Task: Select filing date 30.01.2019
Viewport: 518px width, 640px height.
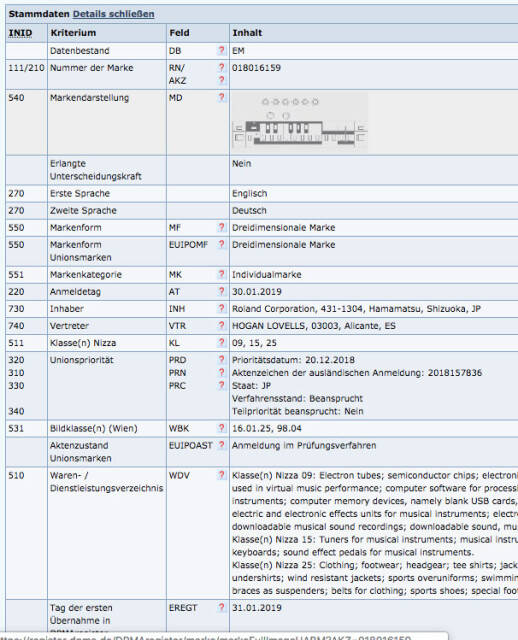Action: 257,291
